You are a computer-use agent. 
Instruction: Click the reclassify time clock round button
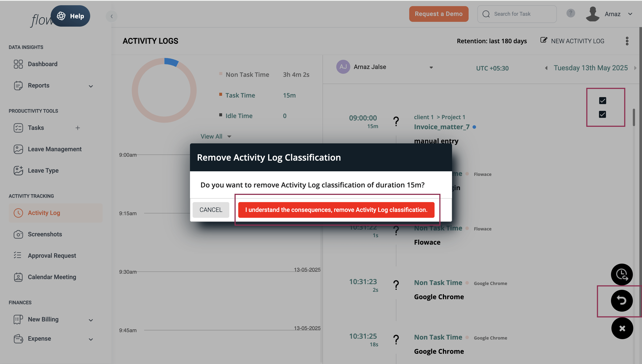click(622, 274)
